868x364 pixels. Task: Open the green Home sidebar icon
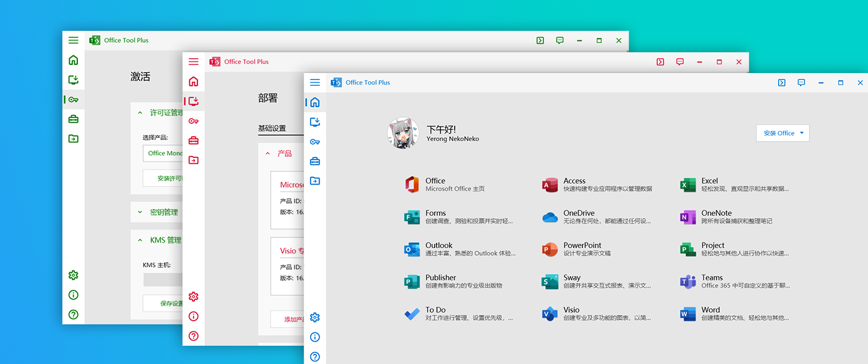click(x=74, y=60)
